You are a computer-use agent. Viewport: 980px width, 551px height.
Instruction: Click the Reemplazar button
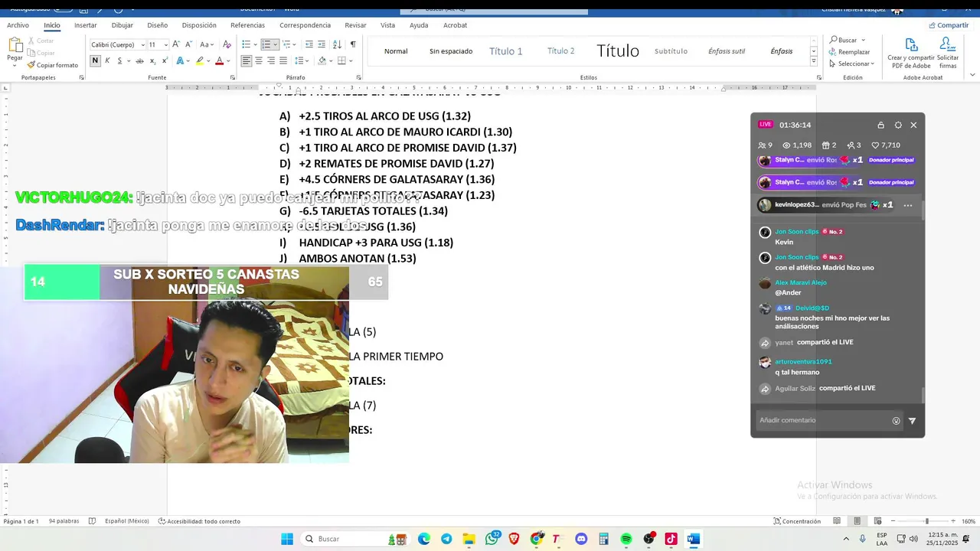point(850,52)
